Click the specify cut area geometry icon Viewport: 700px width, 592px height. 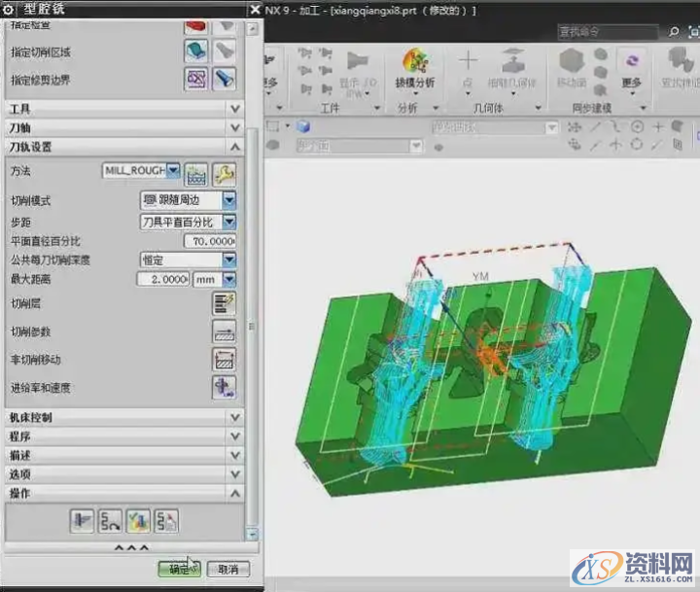196,52
